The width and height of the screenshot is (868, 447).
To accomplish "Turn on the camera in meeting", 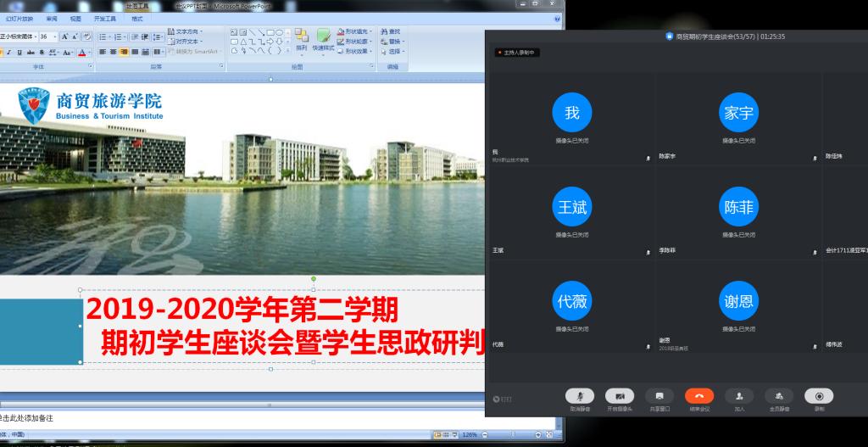I will [620, 396].
